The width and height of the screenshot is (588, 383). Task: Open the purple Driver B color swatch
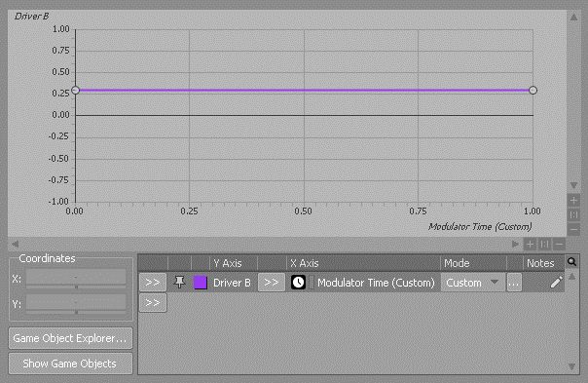click(201, 283)
